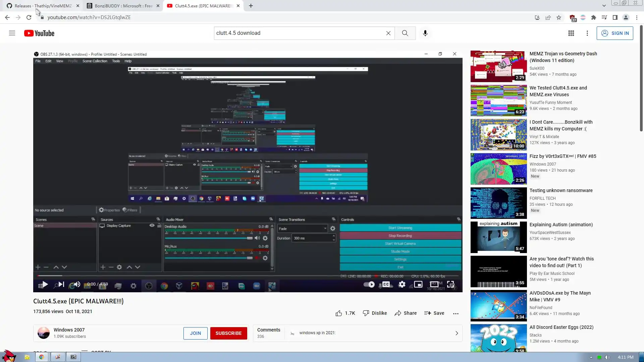Open YouTube settings three-dot menu
Image resolution: width=644 pixels, height=362 pixels.
(x=587, y=33)
